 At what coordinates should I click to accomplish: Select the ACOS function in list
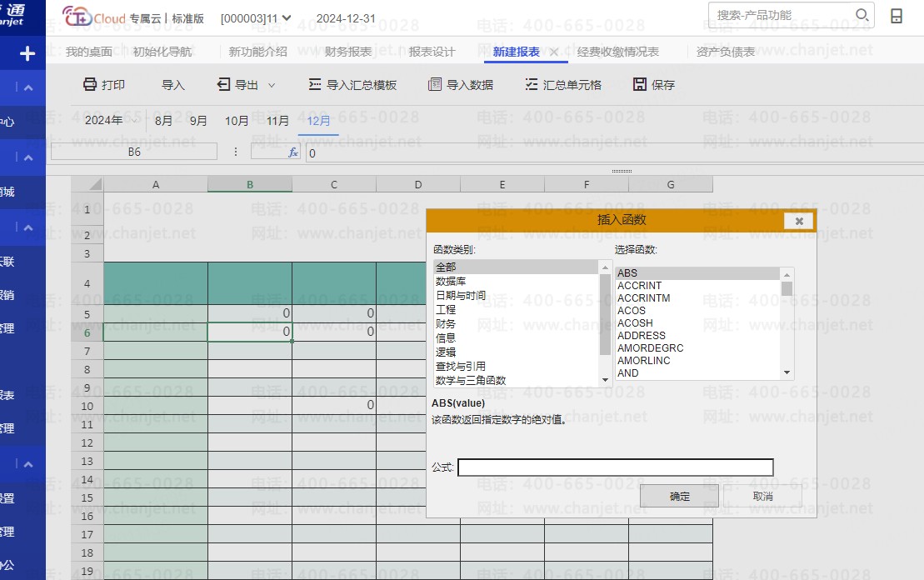coord(632,311)
